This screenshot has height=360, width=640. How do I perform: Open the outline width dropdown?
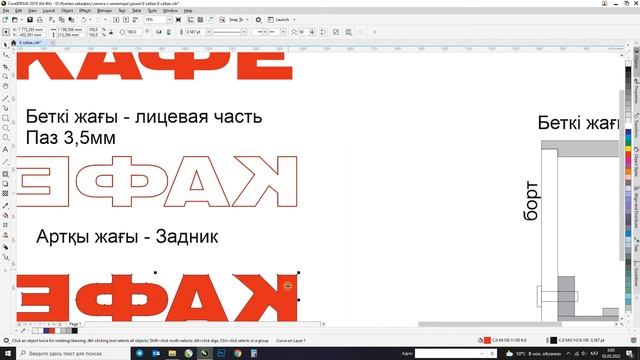(x=209, y=32)
